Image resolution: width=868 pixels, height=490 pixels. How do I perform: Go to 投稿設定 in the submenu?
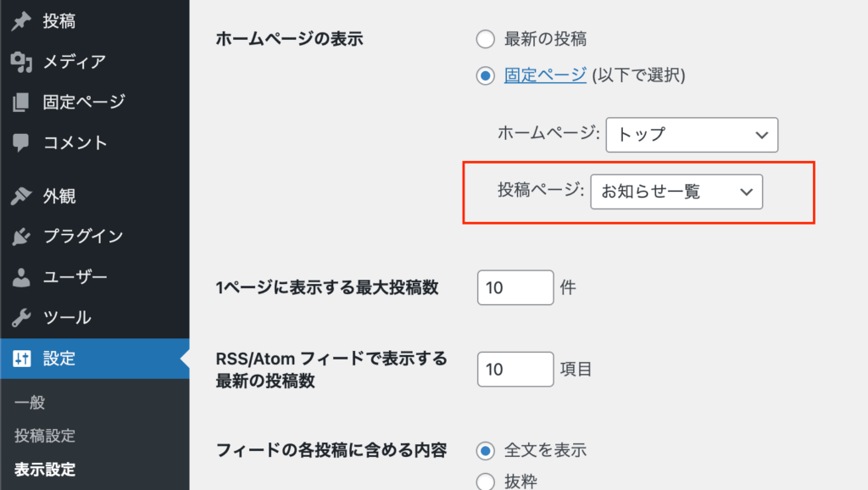[x=45, y=436]
